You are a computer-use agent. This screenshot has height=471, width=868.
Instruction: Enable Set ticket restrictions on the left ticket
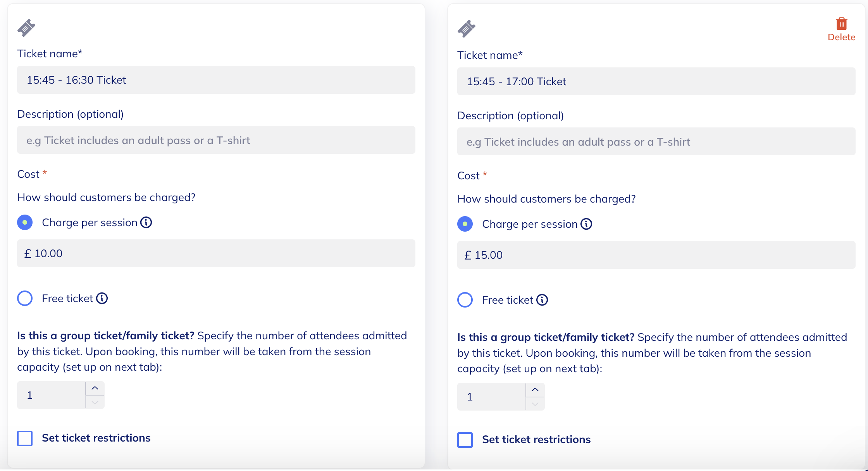(x=25, y=438)
